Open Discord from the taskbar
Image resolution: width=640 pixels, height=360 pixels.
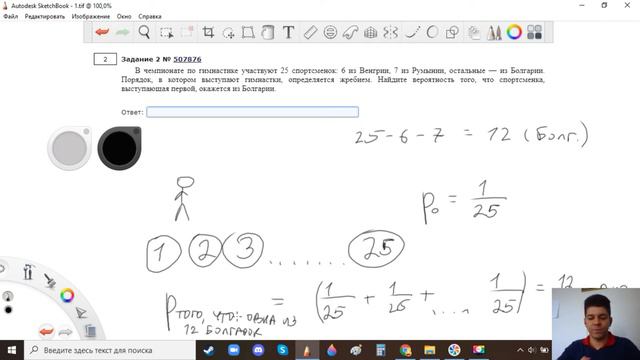tap(258, 350)
